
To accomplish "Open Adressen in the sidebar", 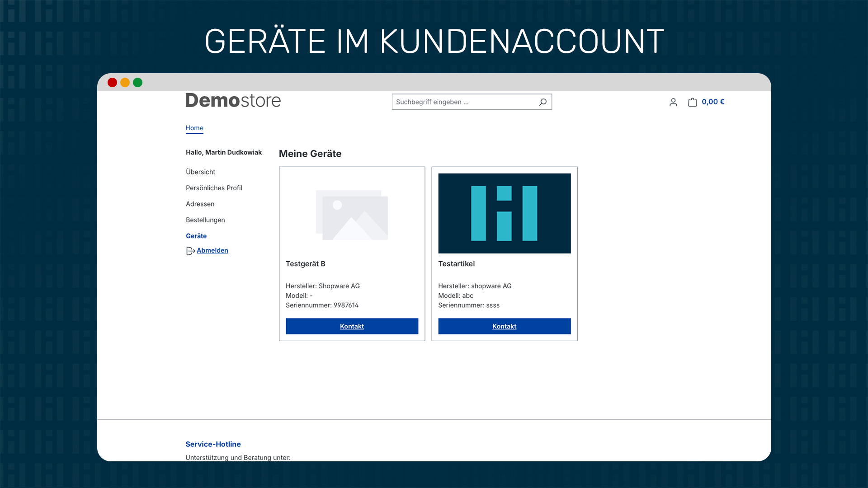I will [x=200, y=204].
